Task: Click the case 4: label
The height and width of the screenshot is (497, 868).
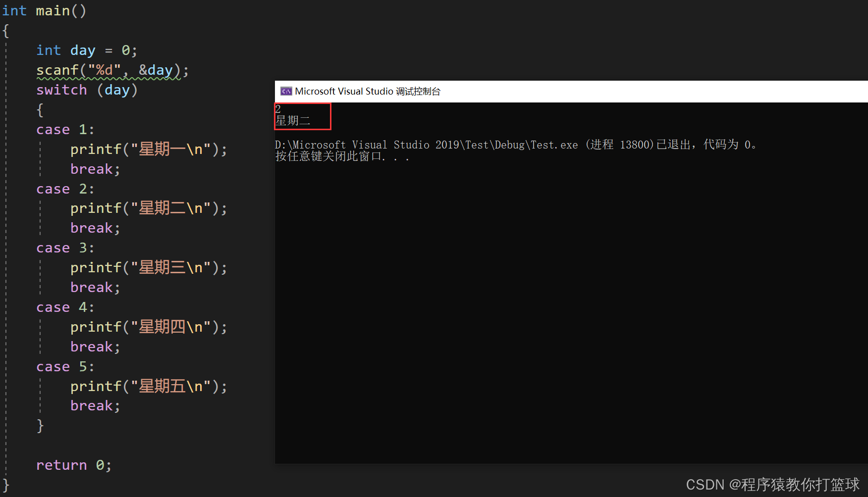Action: [x=65, y=307]
